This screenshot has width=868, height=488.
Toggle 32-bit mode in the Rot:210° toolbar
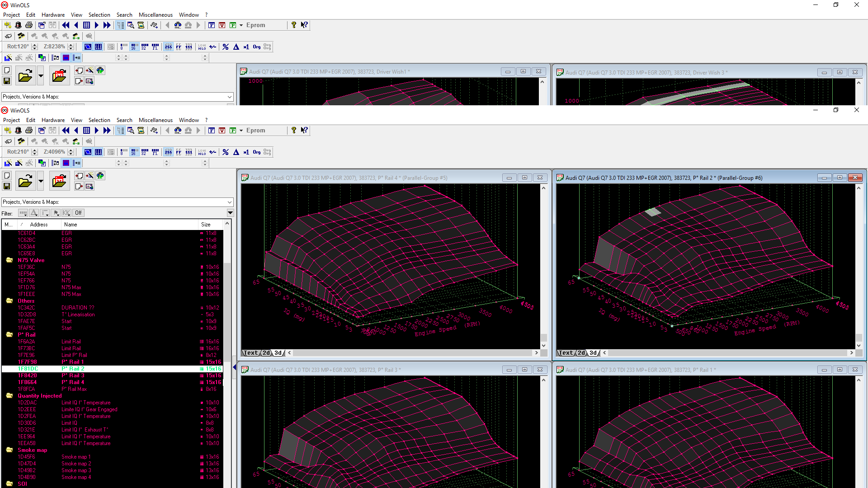pyautogui.click(x=145, y=152)
